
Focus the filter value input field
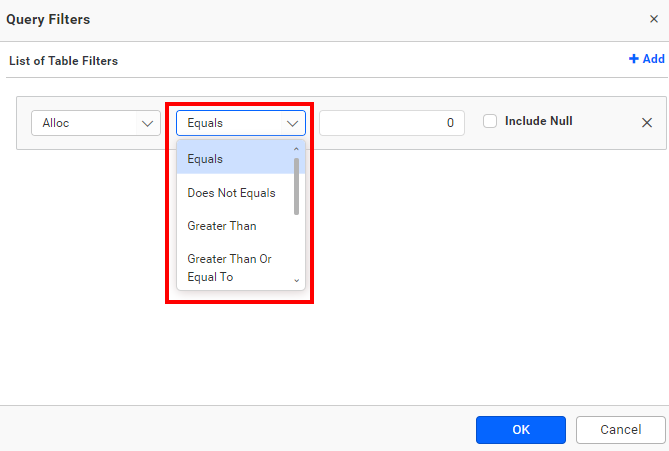pyautogui.click(x=391, y=123)
